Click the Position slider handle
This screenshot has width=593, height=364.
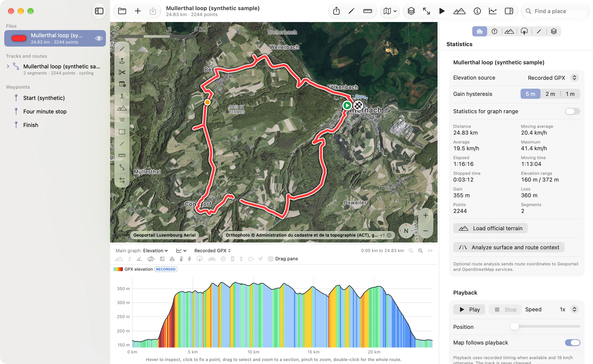pyautogui.click(x=514, y=327)
